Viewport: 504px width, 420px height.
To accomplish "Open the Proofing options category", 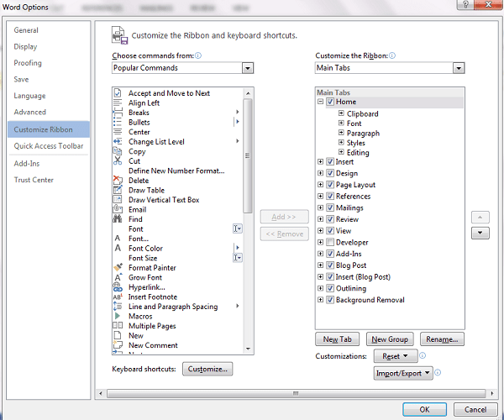I will [28, 63].
